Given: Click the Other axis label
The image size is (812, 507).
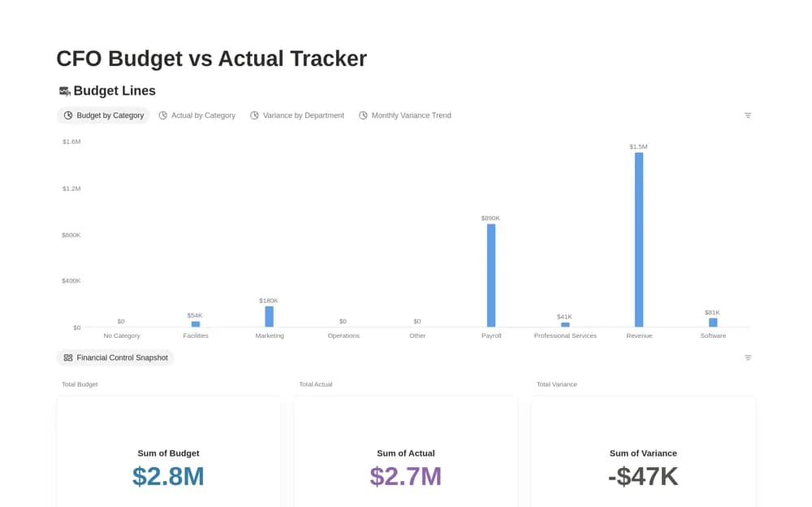Looking at the screenshot, I should click(417, 336).
